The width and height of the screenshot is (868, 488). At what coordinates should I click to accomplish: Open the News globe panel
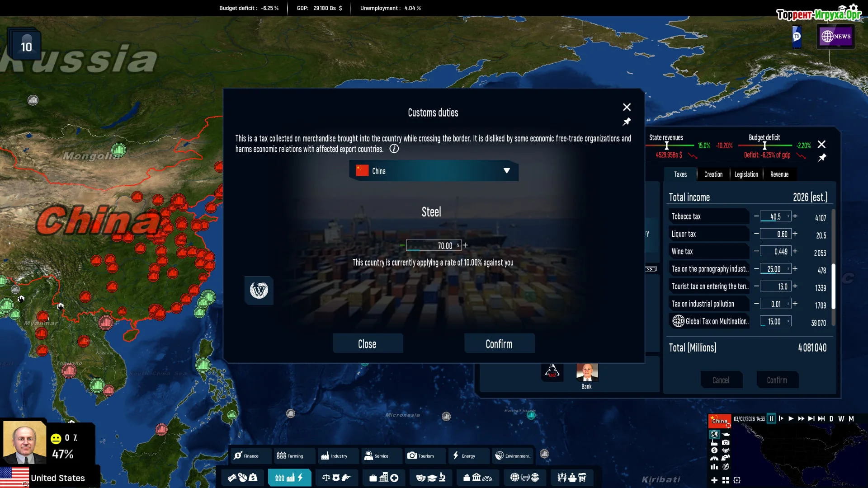[835, 36]
